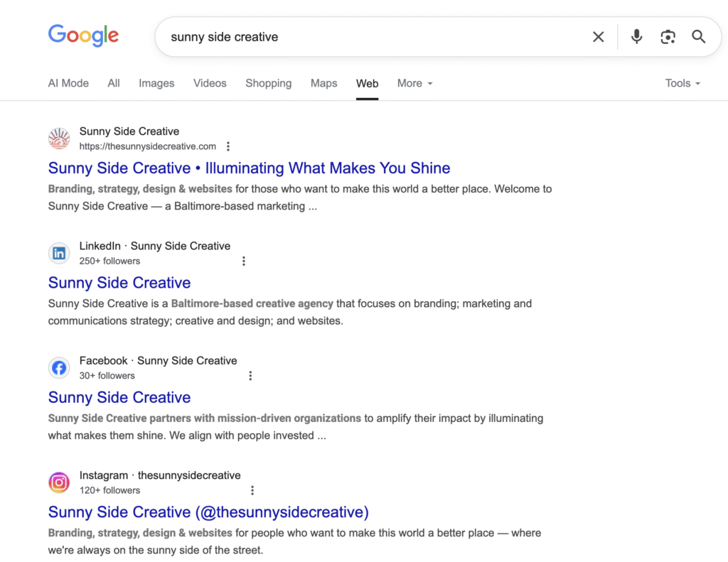Click the https://thesunnysidecreative.com URL

point(148,146)
